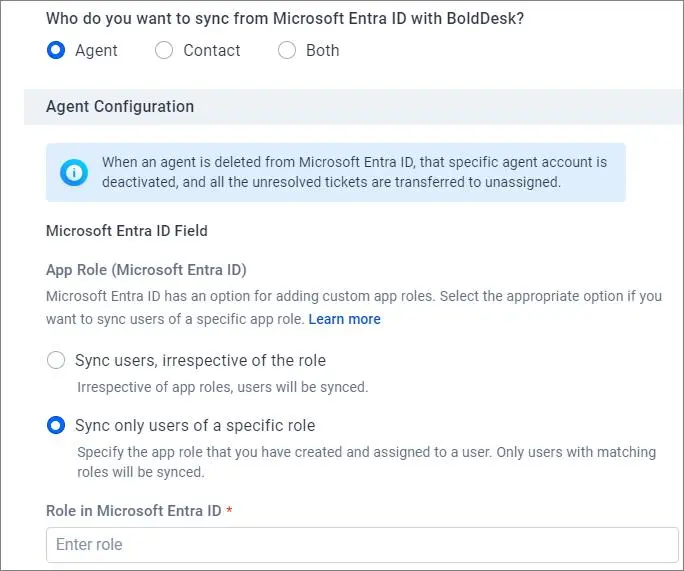Click the agent deletion info banner text
This screenshot has width=684, height=571.
click(354, 172)
